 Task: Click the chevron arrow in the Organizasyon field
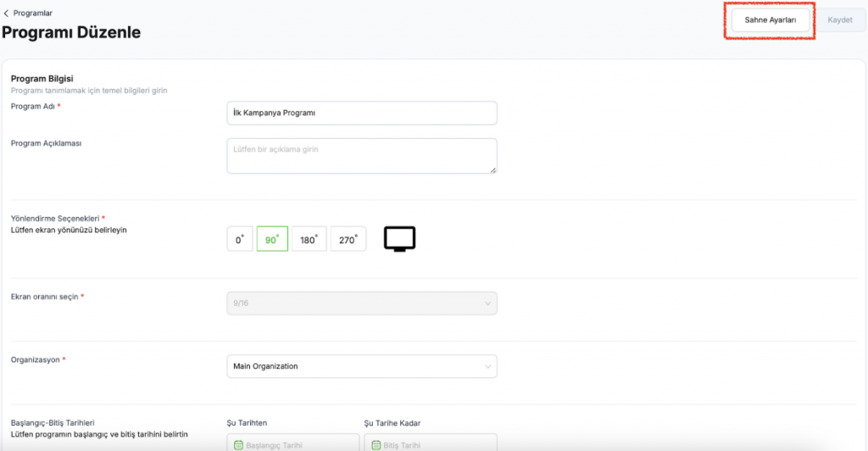pyautogui.click(x=487, y=366)
